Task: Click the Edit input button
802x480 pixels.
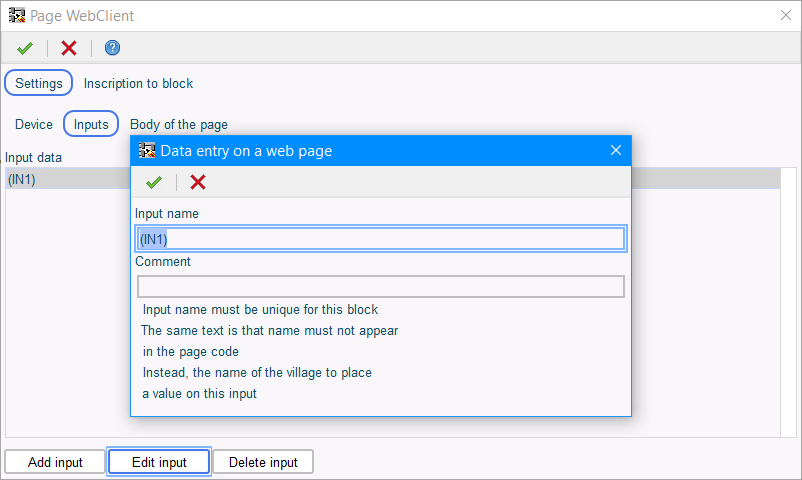Action: point(159,462)
